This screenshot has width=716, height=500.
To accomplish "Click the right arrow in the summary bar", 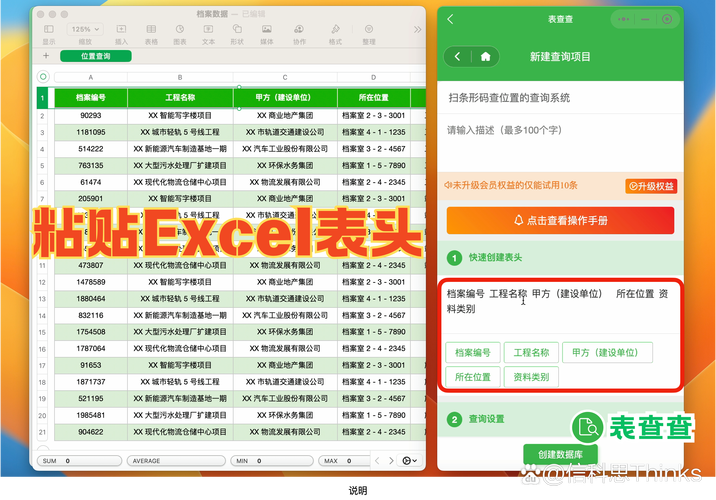I will coord(391,461).
